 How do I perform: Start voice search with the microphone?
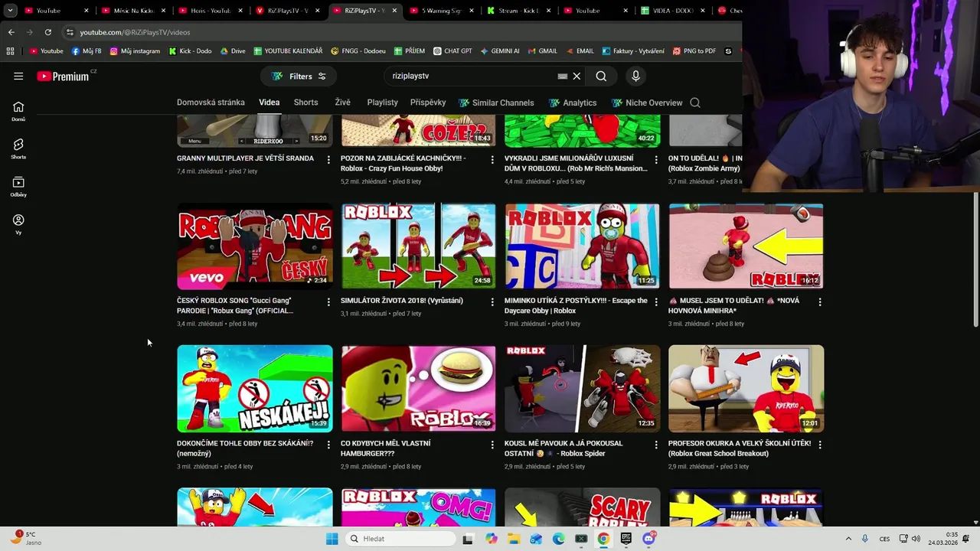635,76
